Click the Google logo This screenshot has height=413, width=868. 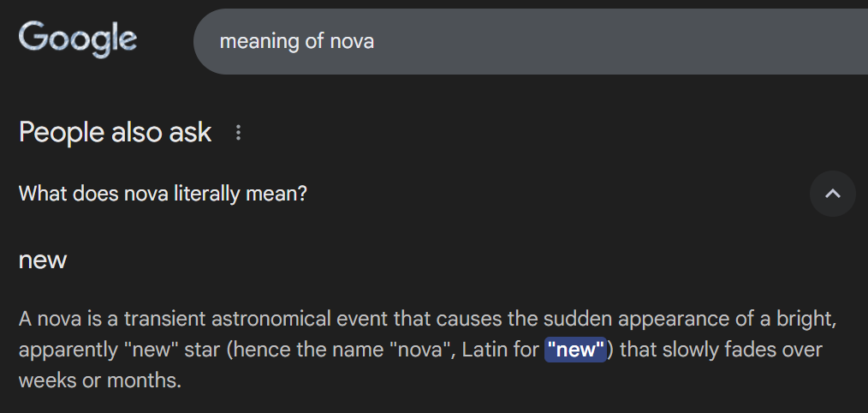pos(77,39)
